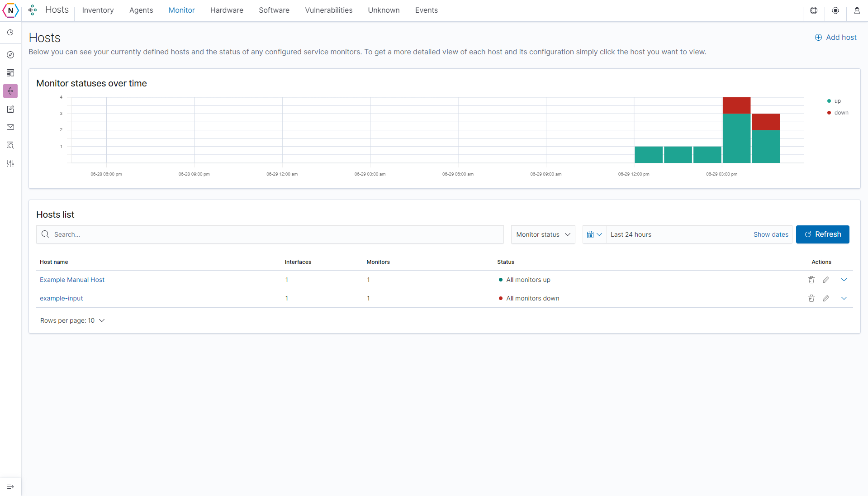Click the Add host link

[x=835, y=38]
